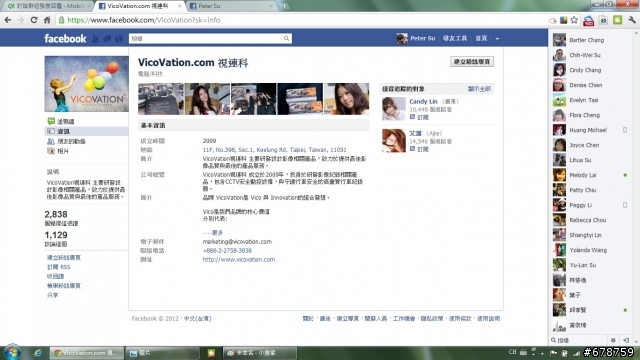The image size is (640, 360).
Task: Click the chat sidebar search field
Action: click(579, 340)
